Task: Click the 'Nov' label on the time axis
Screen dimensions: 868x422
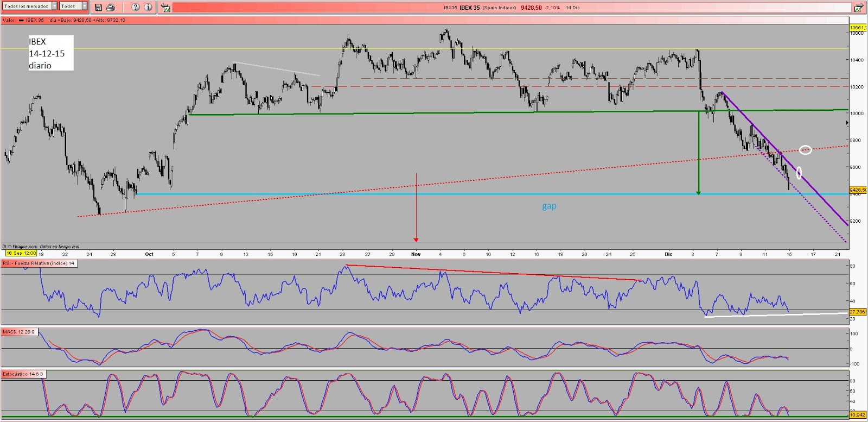Action: click(416, 254)
